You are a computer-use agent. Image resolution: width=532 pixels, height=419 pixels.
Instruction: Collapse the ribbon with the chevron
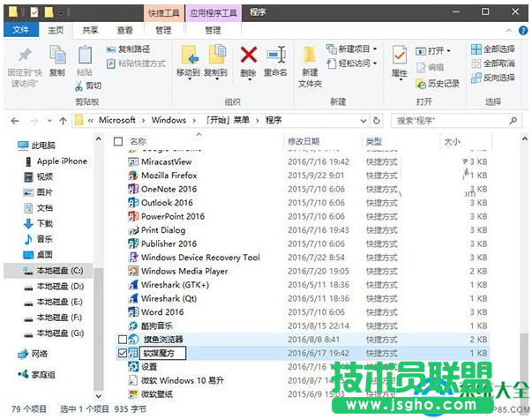[x=509, y=31]
